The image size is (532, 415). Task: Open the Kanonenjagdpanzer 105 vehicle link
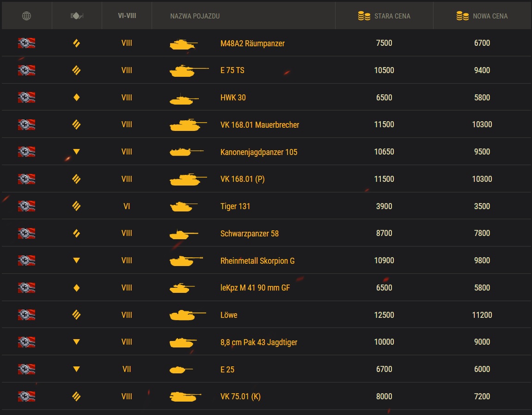tap(259, 152)
